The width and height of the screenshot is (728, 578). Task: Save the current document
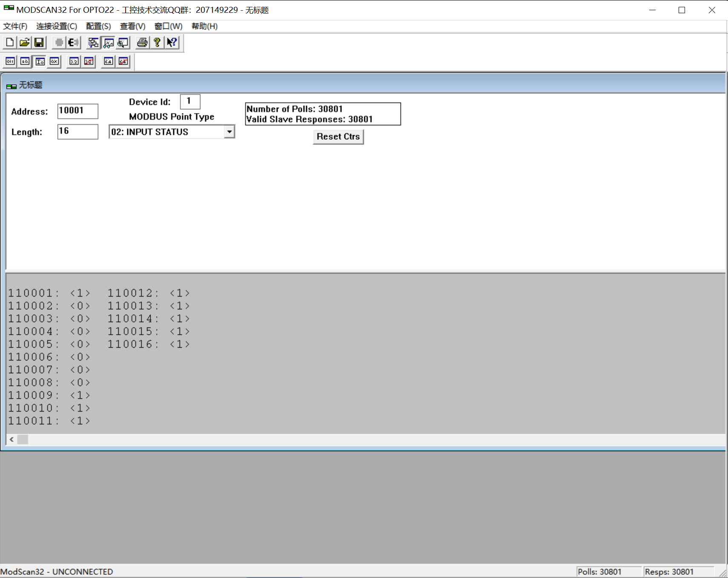tap(39, 42)
